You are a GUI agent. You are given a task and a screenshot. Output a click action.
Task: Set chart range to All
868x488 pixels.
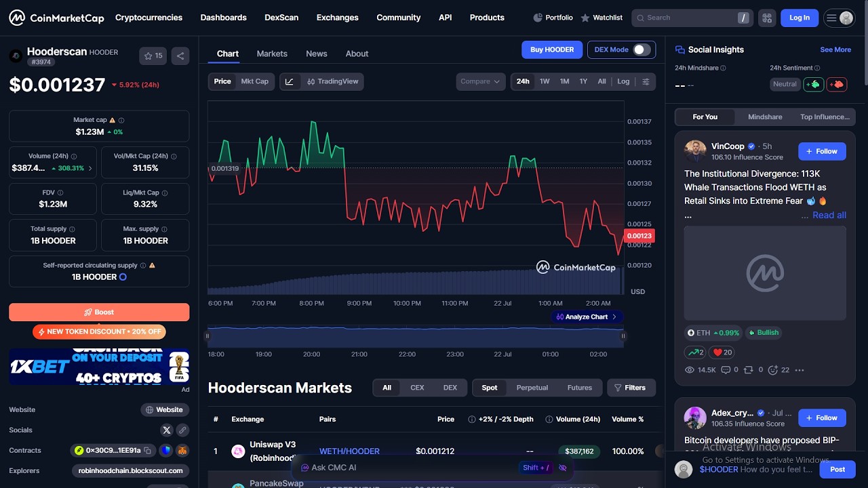point(601,81)
